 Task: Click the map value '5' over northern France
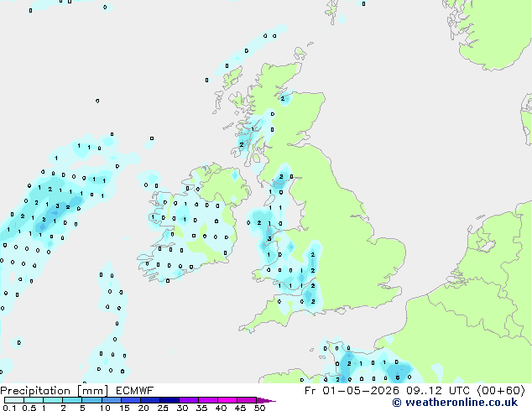397,377
